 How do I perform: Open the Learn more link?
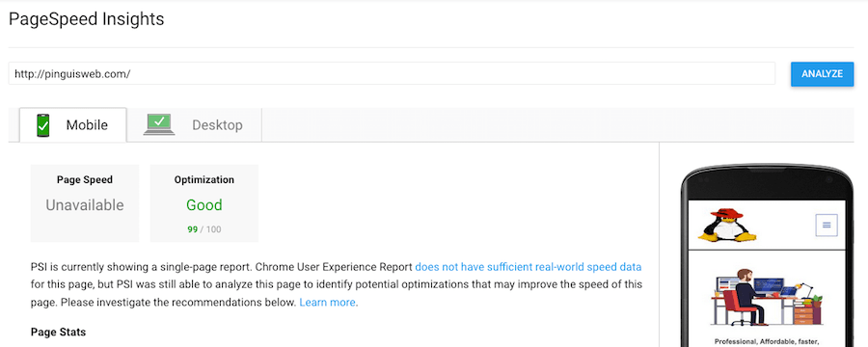point(327,303)
